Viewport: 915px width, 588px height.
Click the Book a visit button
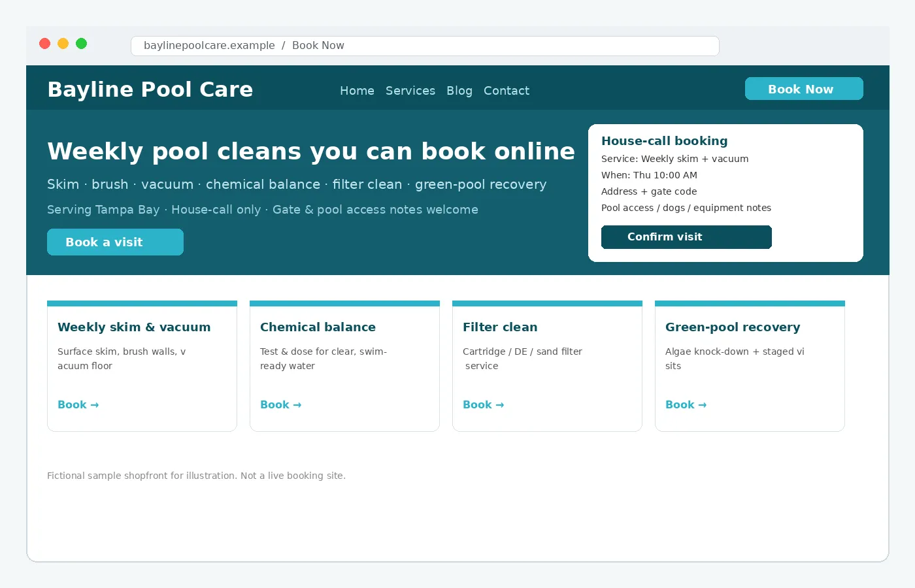click(x=115, y=242)
